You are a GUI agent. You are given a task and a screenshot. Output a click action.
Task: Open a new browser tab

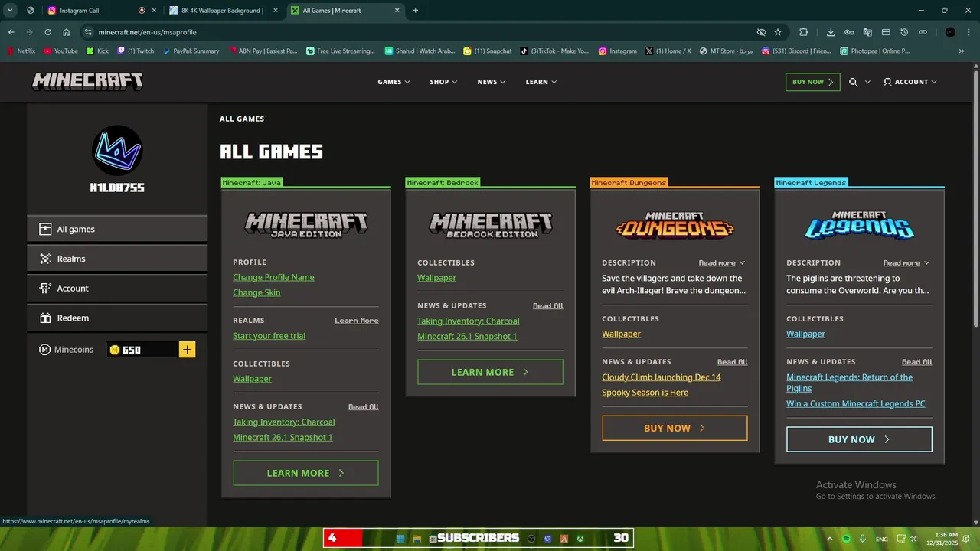pos(416,11)
